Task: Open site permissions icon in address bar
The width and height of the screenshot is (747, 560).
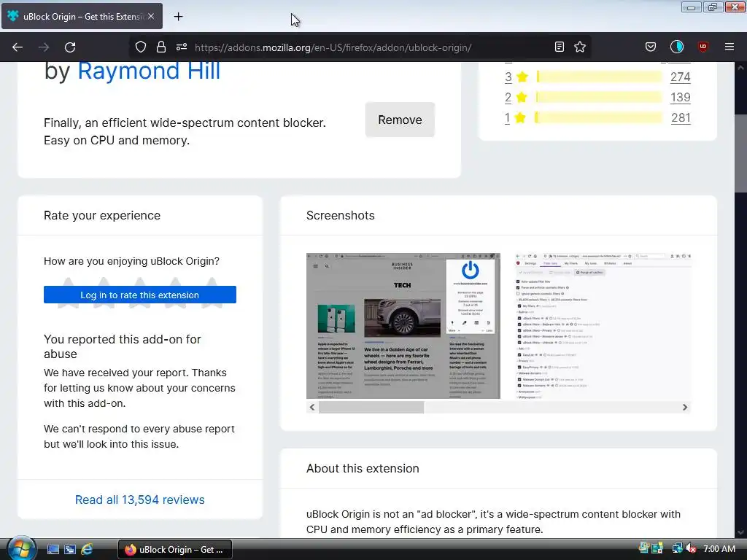Action: (182, 47)
